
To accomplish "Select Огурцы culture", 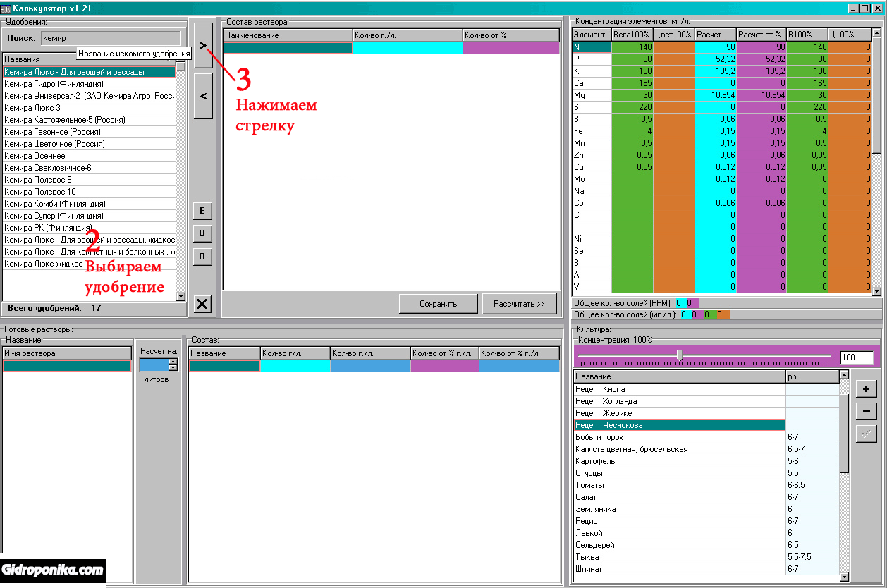I will coord(680,473).
